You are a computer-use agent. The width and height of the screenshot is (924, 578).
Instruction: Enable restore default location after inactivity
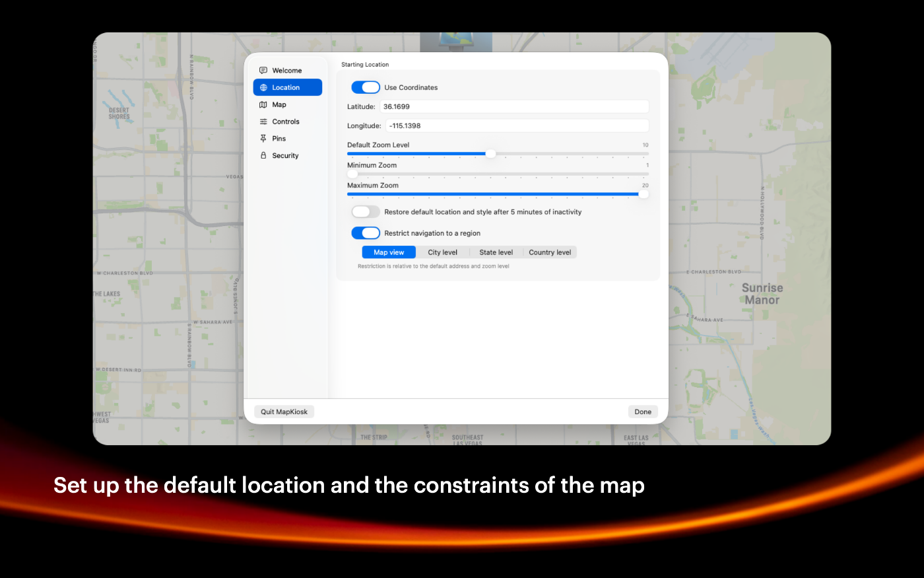366,212
